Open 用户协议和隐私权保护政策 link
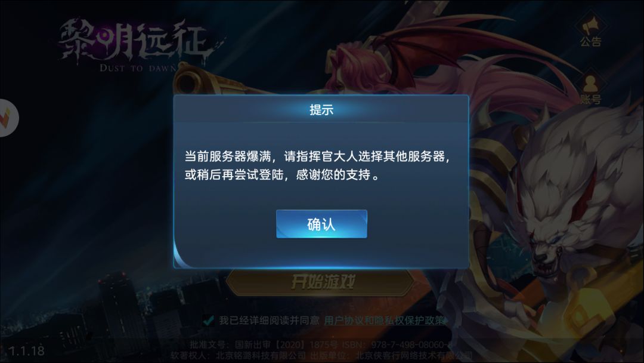Image resolution: width=644 pixels, height=363 pixels. pyautogui.click(x=385, y=320)
